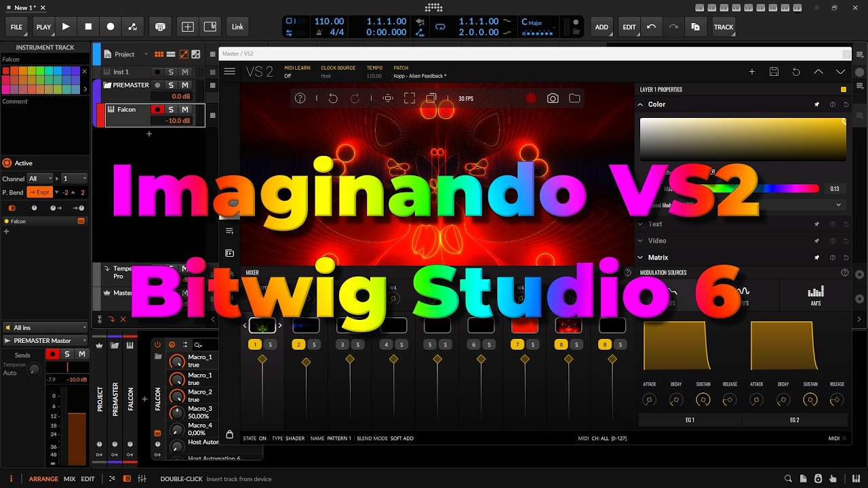Start VS2 video recording red dot
The height and width of the screenshot is (488, 868).
[x=531, y=98]
